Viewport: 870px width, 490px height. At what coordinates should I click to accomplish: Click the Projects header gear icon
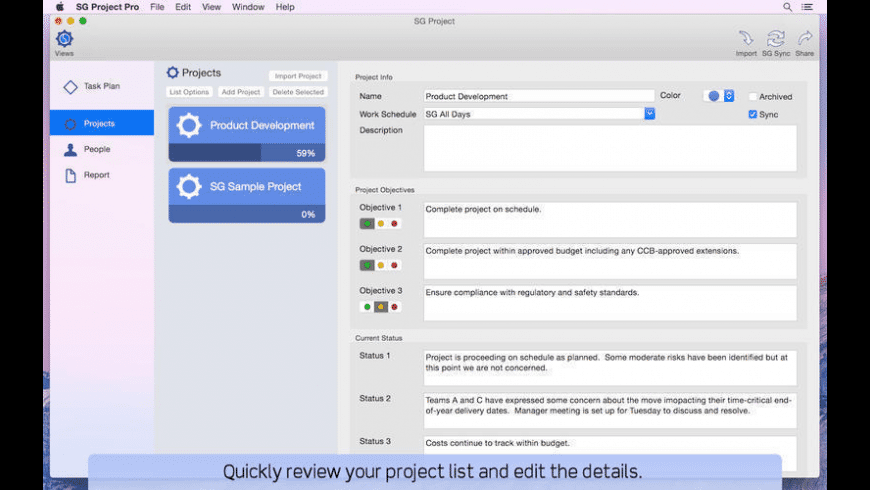(x=173, y=73)
